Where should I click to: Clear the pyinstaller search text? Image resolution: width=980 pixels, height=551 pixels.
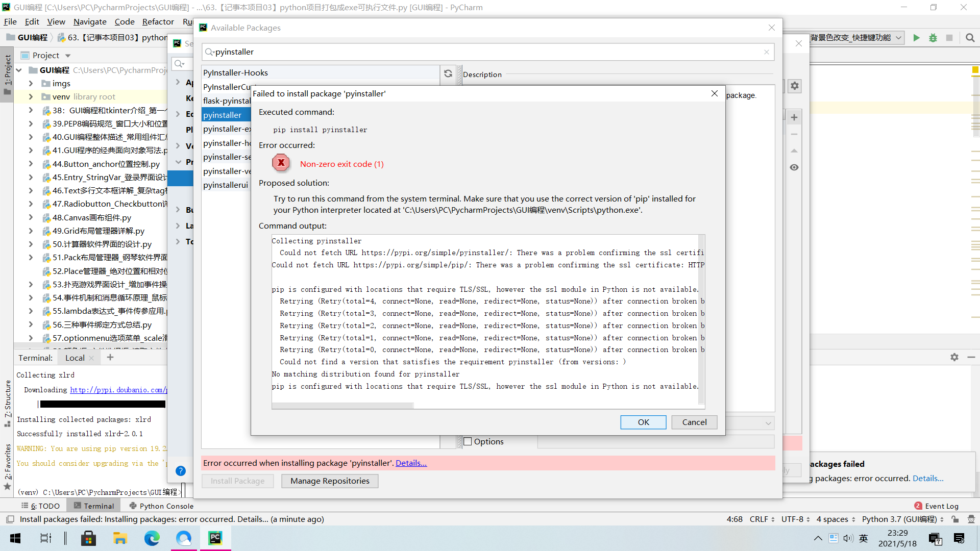767,52
